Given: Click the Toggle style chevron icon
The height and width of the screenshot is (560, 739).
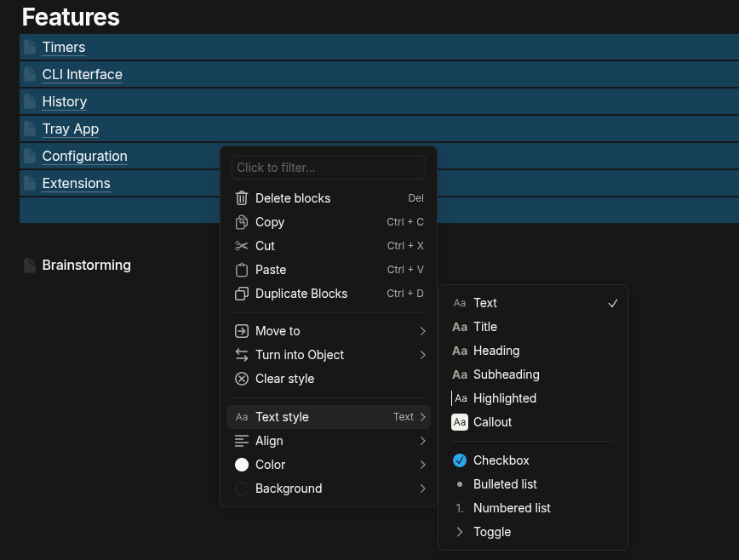Looking at the screenshot, I should pos(460,532).
